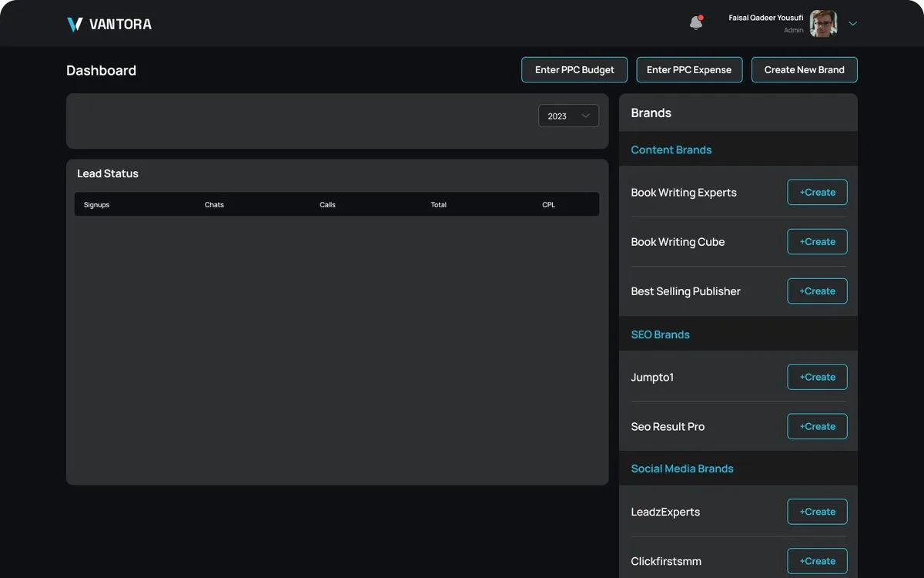Open the 2023 year dropdown
The width and height of the screenshot is (924, 578).
pos(568,116)
